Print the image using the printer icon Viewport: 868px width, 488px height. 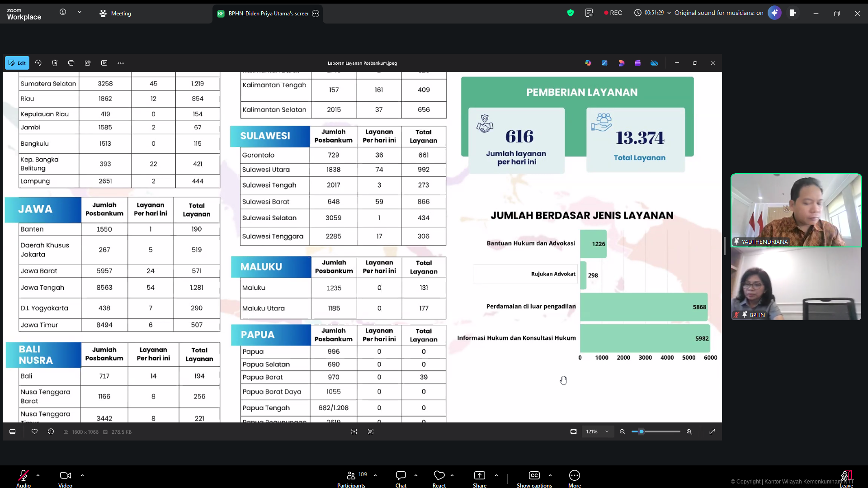[x=71, y=63]
